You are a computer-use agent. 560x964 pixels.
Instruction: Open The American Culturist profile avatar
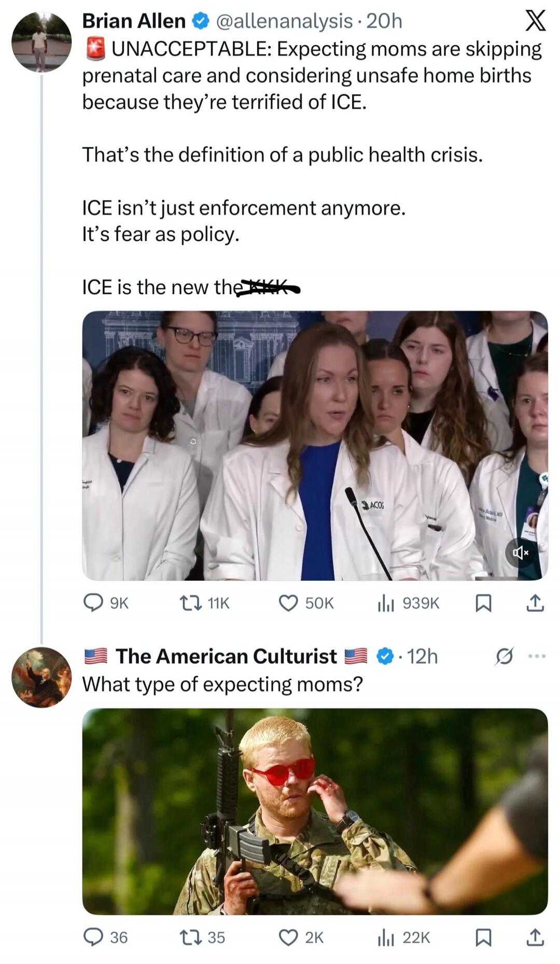click(x=41, y=677)
